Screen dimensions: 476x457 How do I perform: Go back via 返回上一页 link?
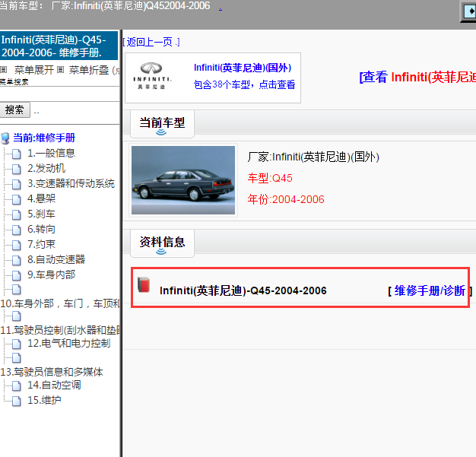coord(151,42)
